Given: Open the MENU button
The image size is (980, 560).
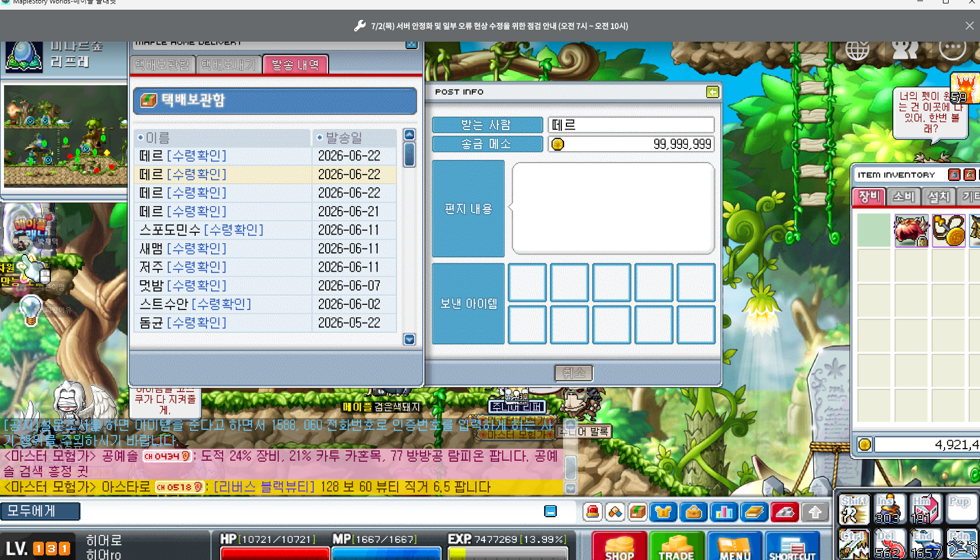Looking at the screenshot, I should [735, 546].
